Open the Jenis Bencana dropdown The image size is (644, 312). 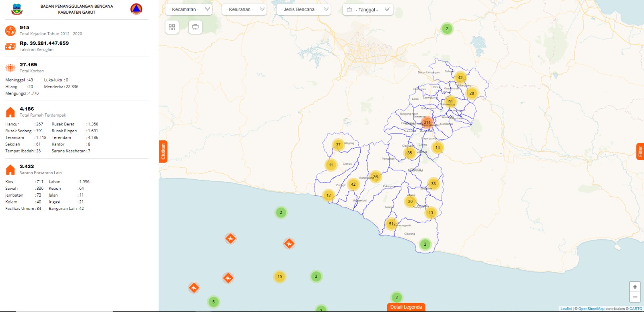coord(304,9)
